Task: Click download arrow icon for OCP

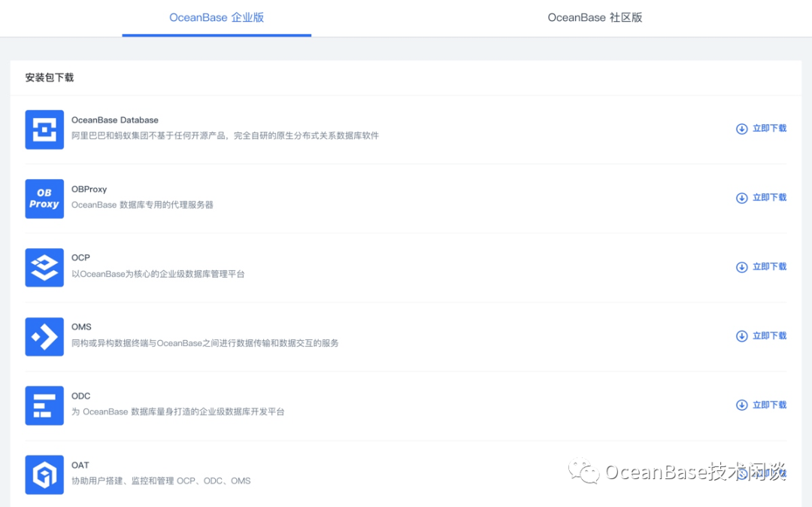Action: 741,267
